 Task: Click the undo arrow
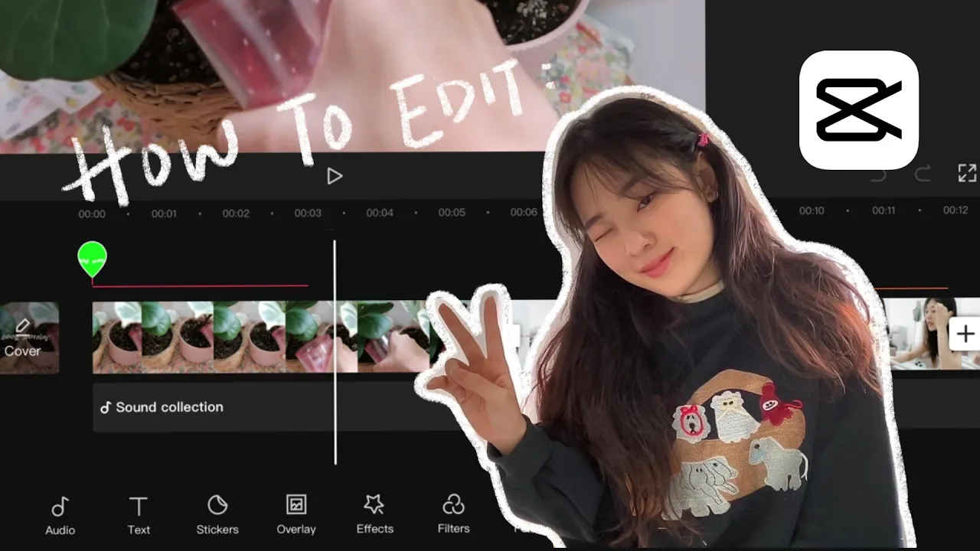(879, 174)
